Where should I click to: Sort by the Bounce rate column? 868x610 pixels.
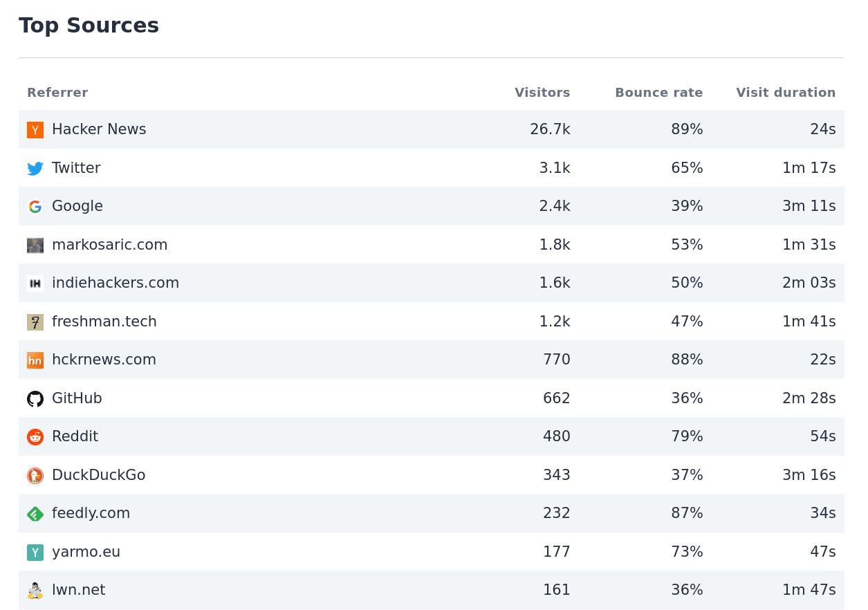pyautogui.click(x=658, y=92)
